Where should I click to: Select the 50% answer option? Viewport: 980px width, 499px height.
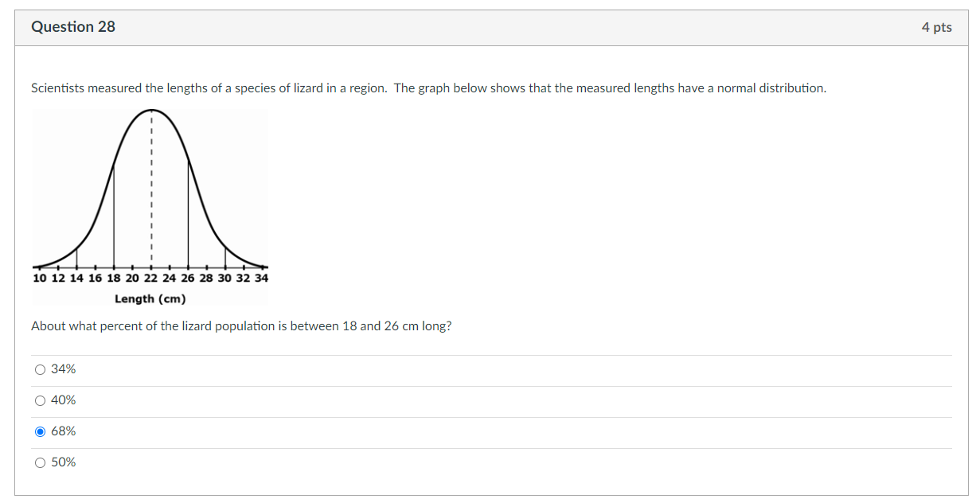tap(40, 462)
